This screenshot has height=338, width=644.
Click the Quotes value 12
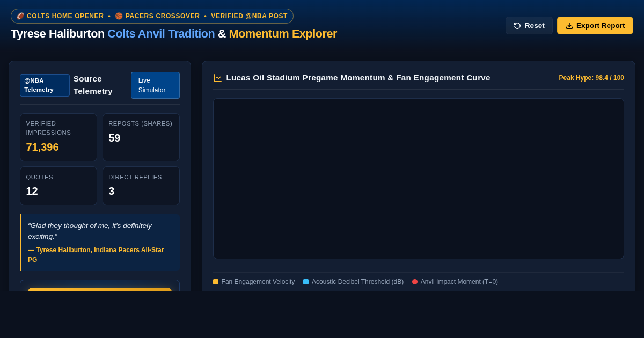tap(32, 191)
